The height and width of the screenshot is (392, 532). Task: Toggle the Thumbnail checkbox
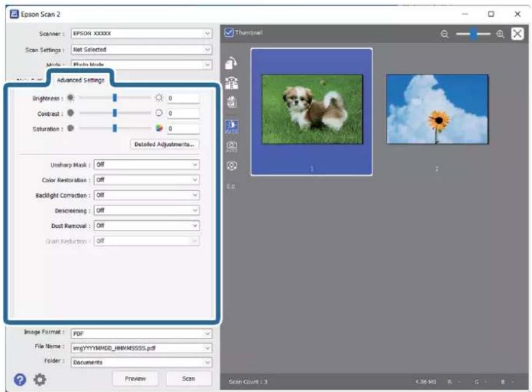point(229,33)
